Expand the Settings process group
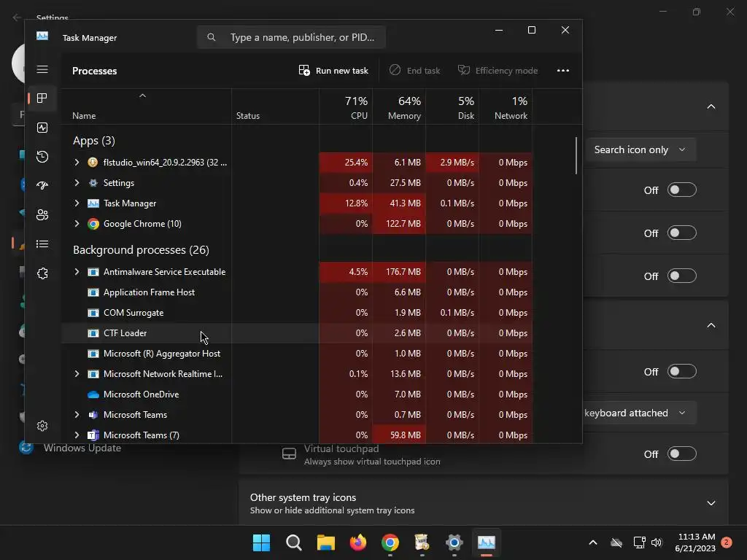747x560 pixels. click(77, 183)
